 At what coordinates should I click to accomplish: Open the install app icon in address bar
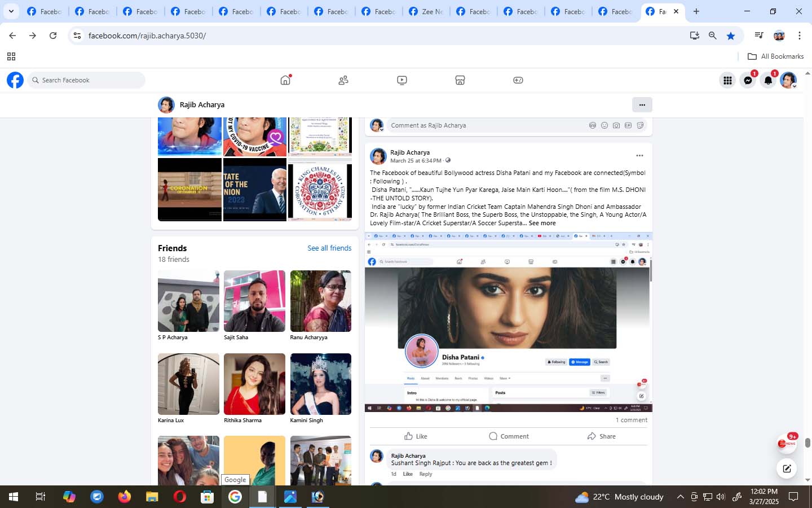[695, 36]
